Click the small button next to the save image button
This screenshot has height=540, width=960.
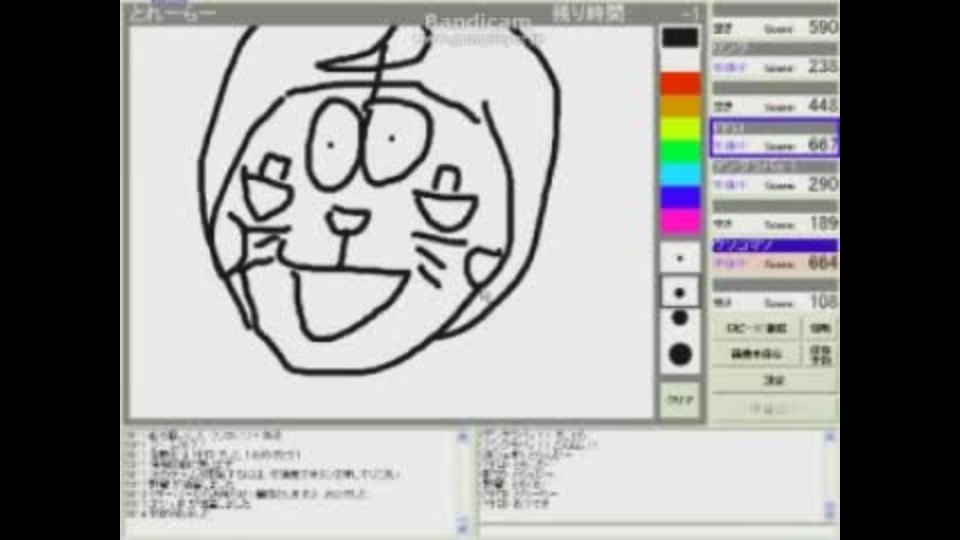(x=820, y=354)
